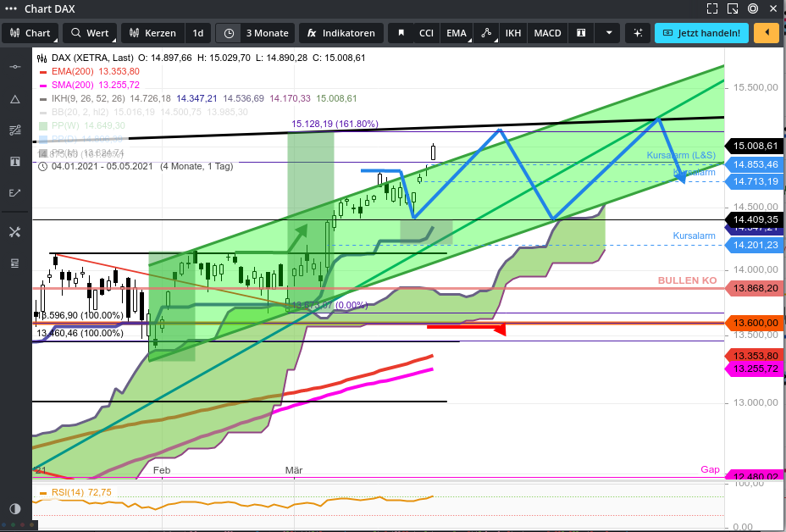Toggle the MACD indicator
Viewport: 786px width, 532px height.
(x=548, y=33)
